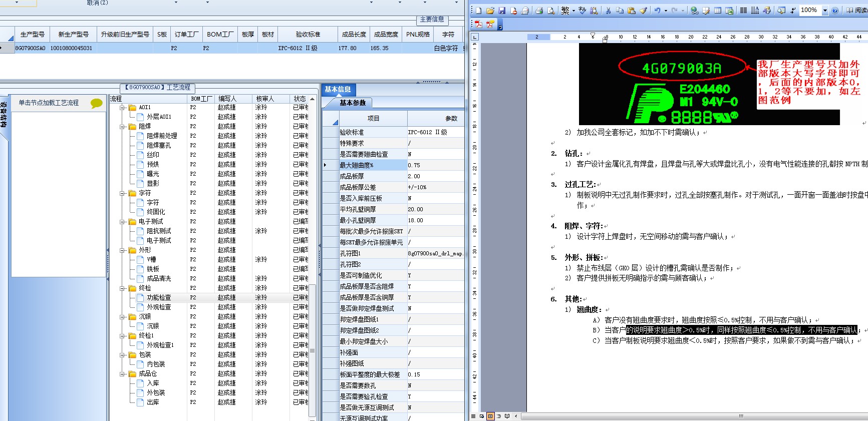
Task: Select the 基本参数 tab
Action: point(353,103)
